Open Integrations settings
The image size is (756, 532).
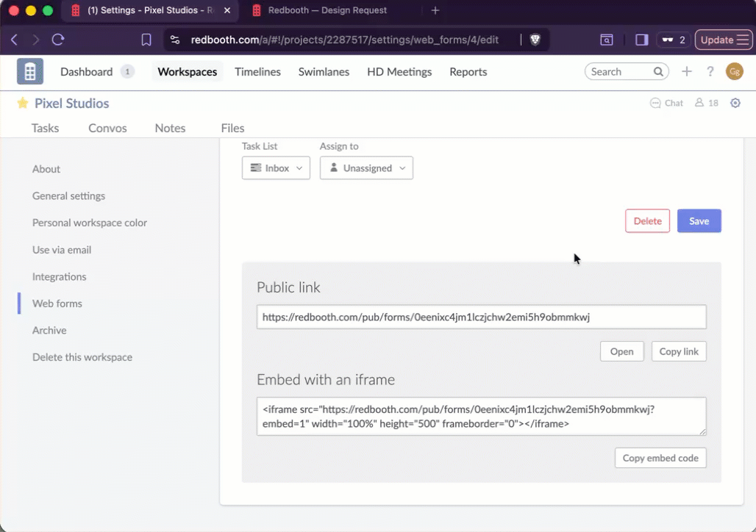60,276
